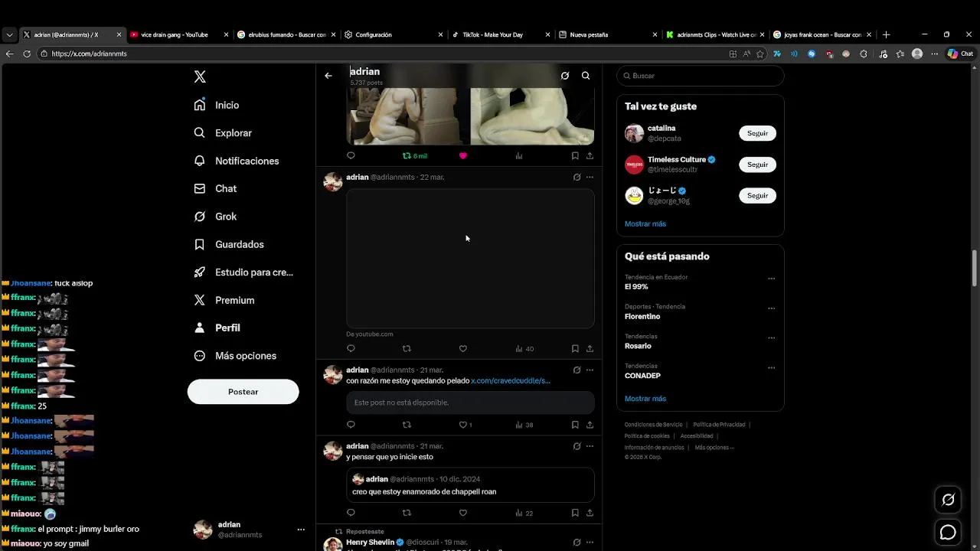
Task: Focus the Buscar search field
Action: click(701, 76)
